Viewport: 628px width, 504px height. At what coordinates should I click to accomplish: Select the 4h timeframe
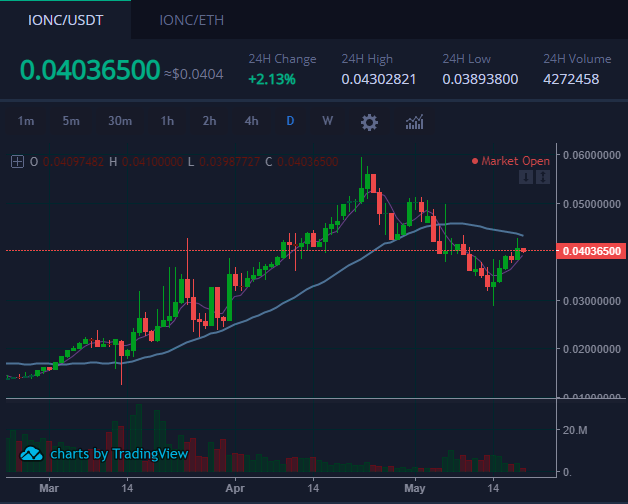pyautogui.click(x=251, y=121)
